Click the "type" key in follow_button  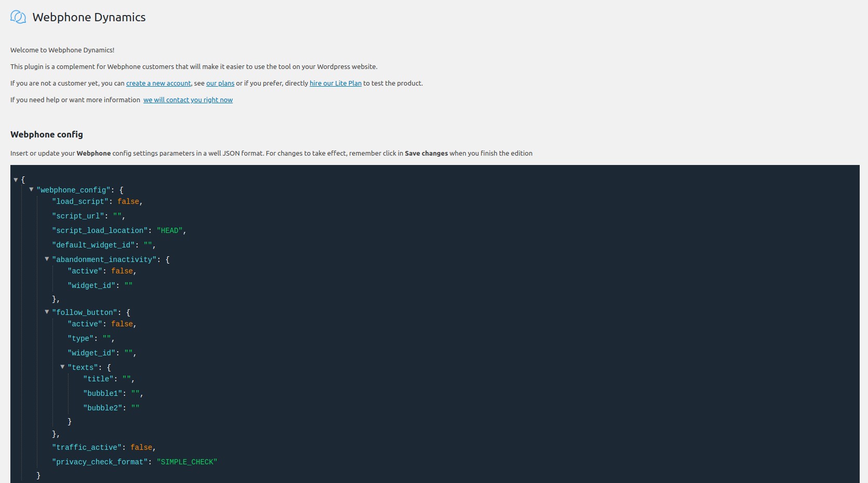click(80, 338)
